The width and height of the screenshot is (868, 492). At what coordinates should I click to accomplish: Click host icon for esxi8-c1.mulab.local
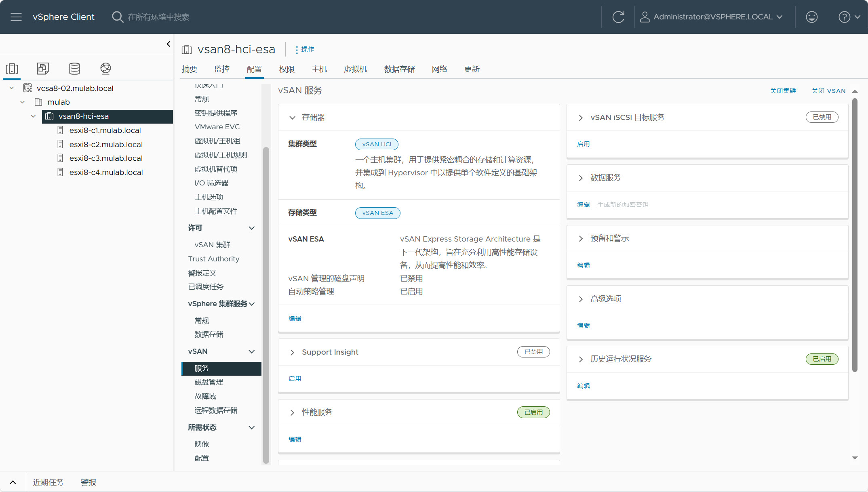60,130
